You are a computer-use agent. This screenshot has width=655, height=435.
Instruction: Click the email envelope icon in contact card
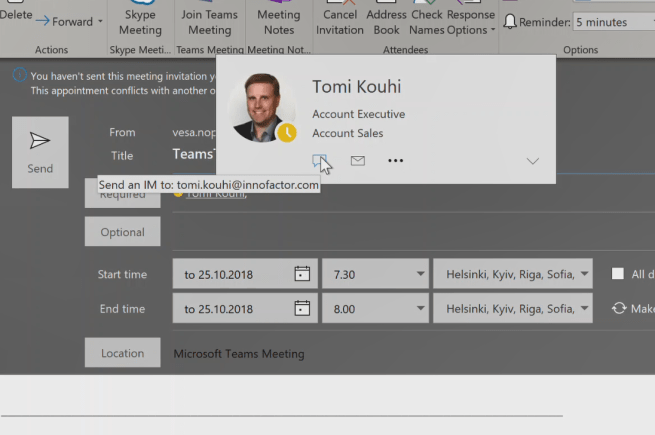[x=357, y=160]
